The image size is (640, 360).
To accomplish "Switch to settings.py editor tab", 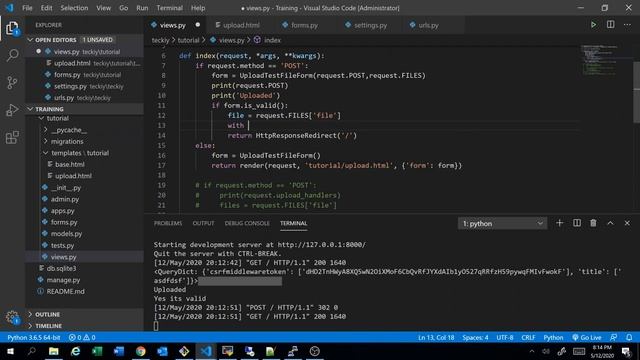I will coord(366,25).
